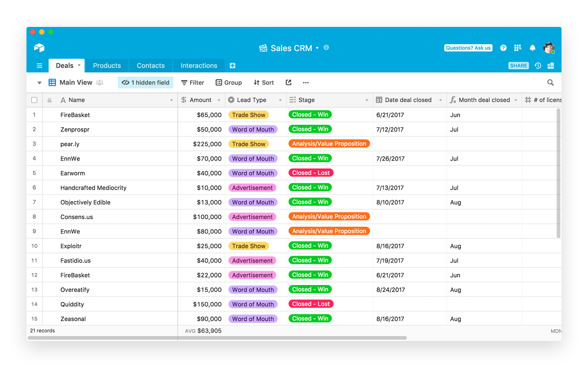The height and width of the screenshot is (378, 588).
Task: Click the AVG $63,905 summary bar
Action: 203,331
